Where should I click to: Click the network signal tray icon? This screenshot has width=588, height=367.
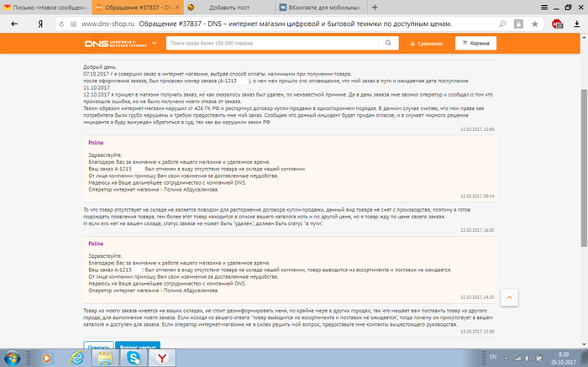(x=517, y=359)
